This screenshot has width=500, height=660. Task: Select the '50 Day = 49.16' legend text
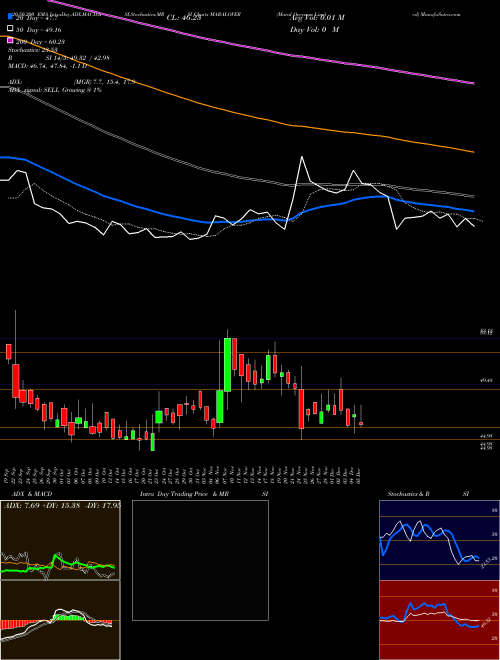(38, 30)
